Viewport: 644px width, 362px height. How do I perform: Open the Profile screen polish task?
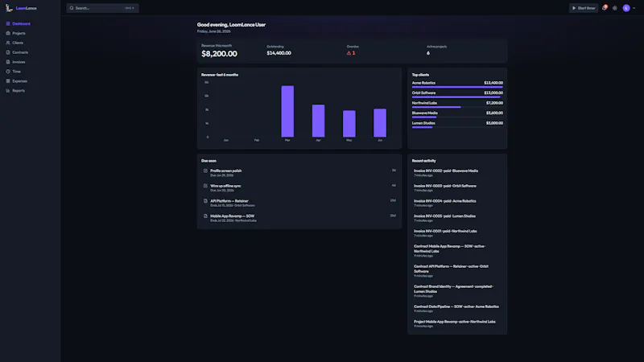tap(299, 173)
